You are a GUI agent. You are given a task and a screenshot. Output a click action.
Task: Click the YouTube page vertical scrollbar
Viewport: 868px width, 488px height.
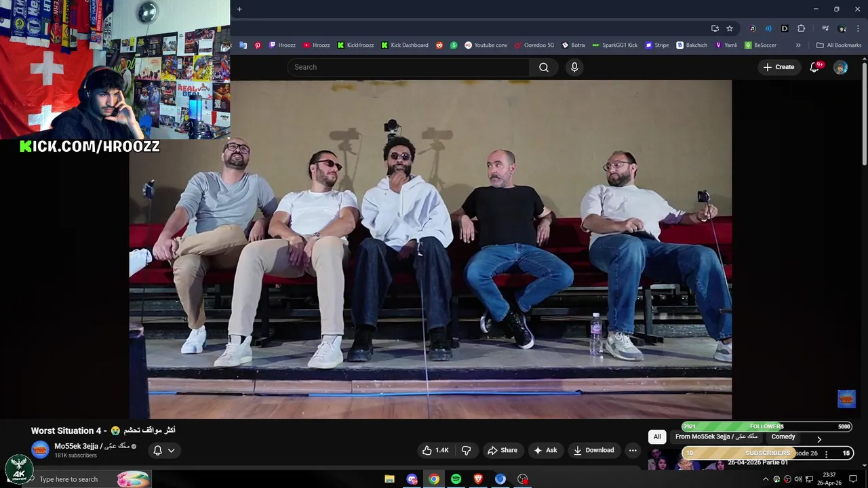[x=864, y=114]
